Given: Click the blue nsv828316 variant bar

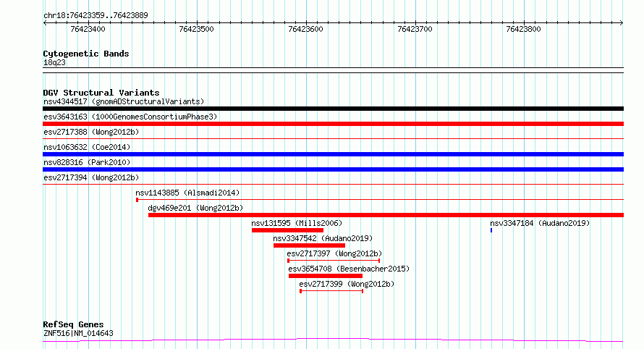Looking at the screenshot, I should point(333,169).
